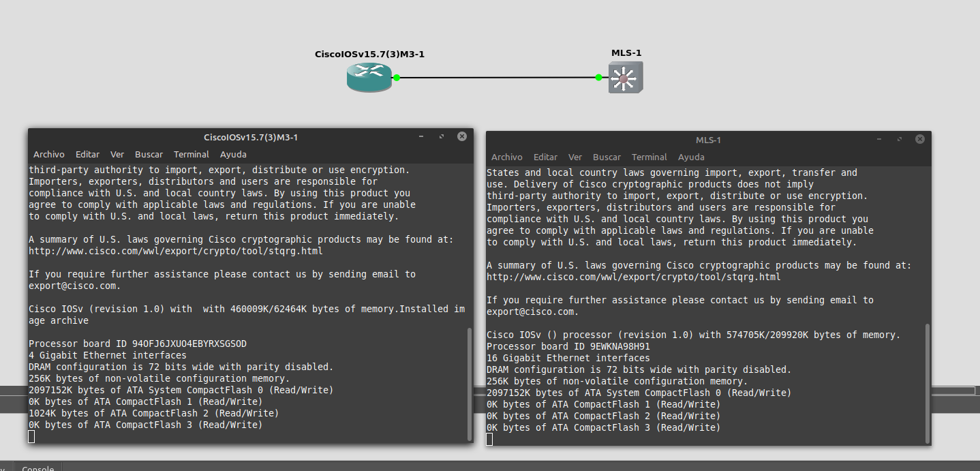Screen dimensions: 980x471
Task: Click the MLS-1 terminal title bar
Action: [x=708, y=140]
